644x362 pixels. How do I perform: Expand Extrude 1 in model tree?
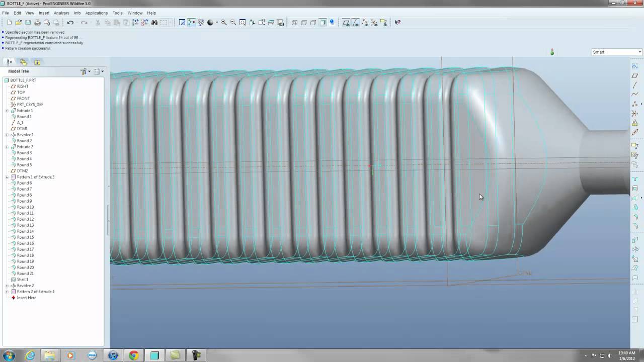point(7,111)
